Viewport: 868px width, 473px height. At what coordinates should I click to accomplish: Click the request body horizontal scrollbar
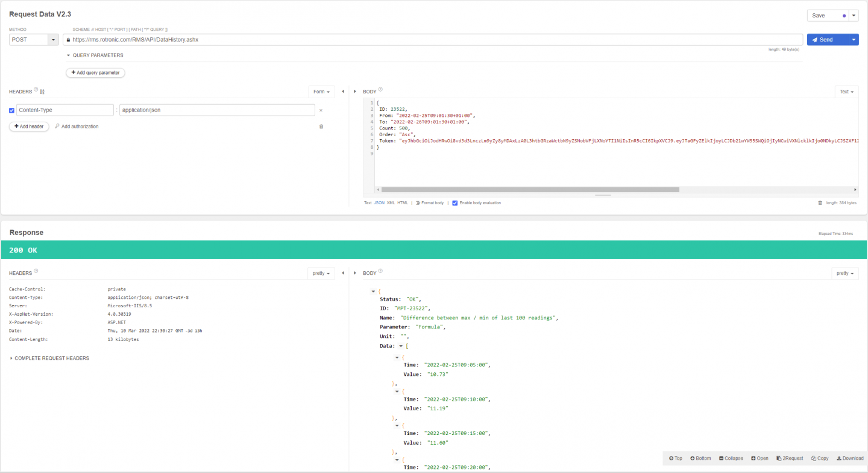(x=530, y=189)
